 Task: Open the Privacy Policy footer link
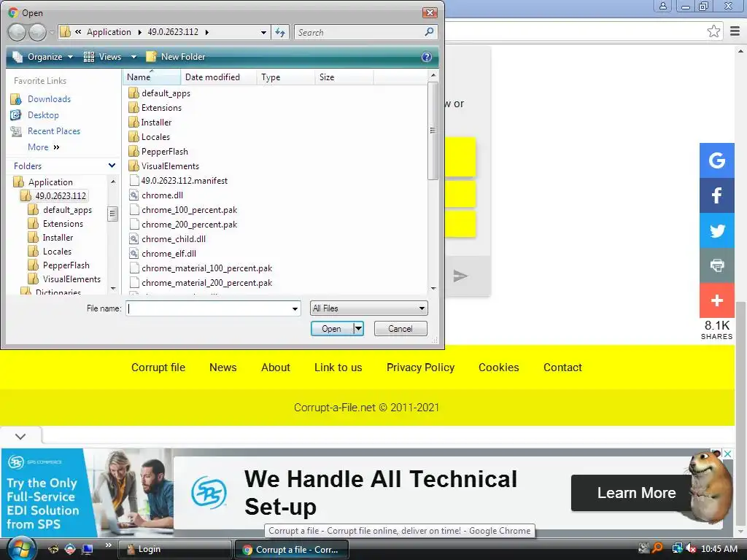pyautogui.click(x=420, y=367)
